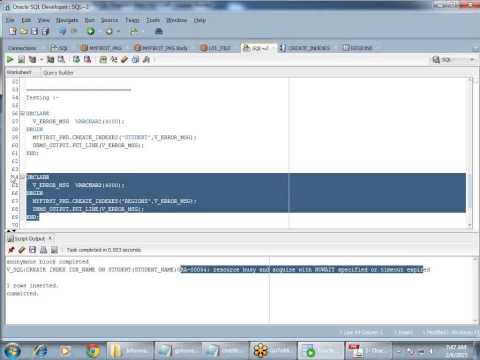Switch to the MYFIRST_PKG Body tab
Screen dimensions: 480x360
161,48
